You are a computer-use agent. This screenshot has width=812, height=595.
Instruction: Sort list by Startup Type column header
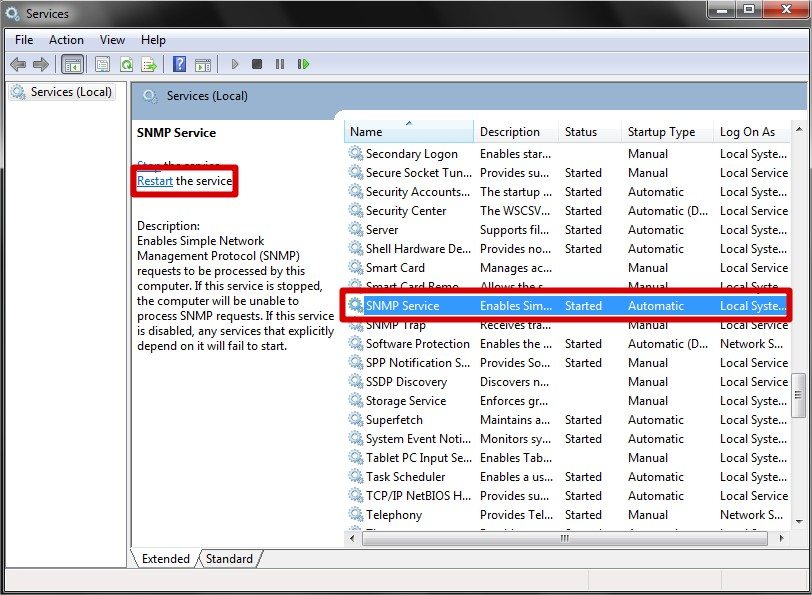coord(661,132)
